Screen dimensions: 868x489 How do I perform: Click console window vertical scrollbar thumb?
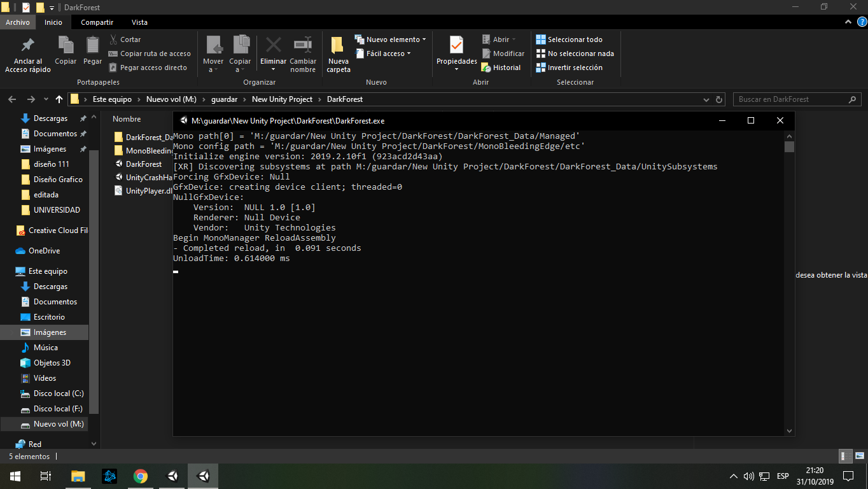[x=789, y=147]
